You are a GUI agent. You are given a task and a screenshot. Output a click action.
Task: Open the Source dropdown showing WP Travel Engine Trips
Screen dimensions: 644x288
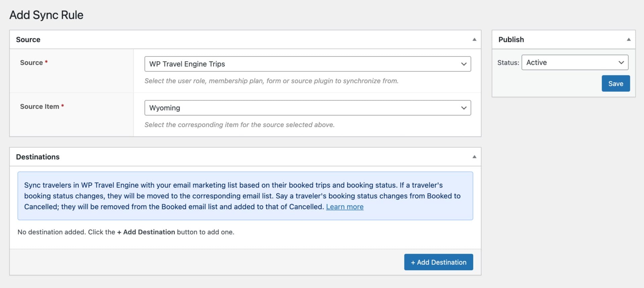pyautogui.click(x=308, y=64)
